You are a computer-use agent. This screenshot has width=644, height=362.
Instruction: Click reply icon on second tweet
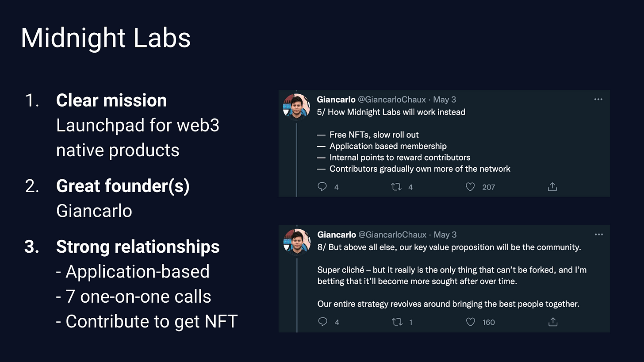[322, 322]
